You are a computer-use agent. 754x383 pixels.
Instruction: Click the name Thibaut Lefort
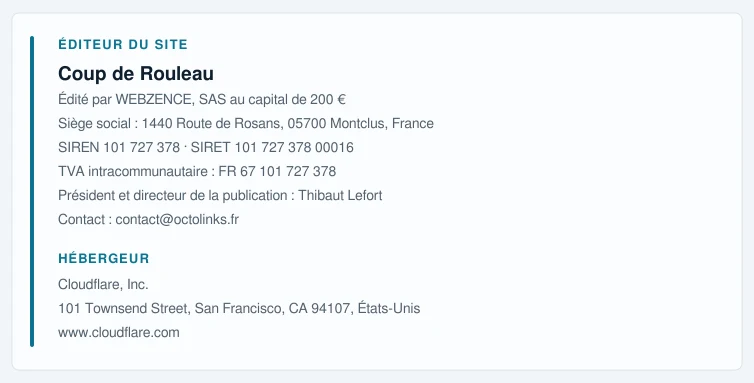[340, 195]
